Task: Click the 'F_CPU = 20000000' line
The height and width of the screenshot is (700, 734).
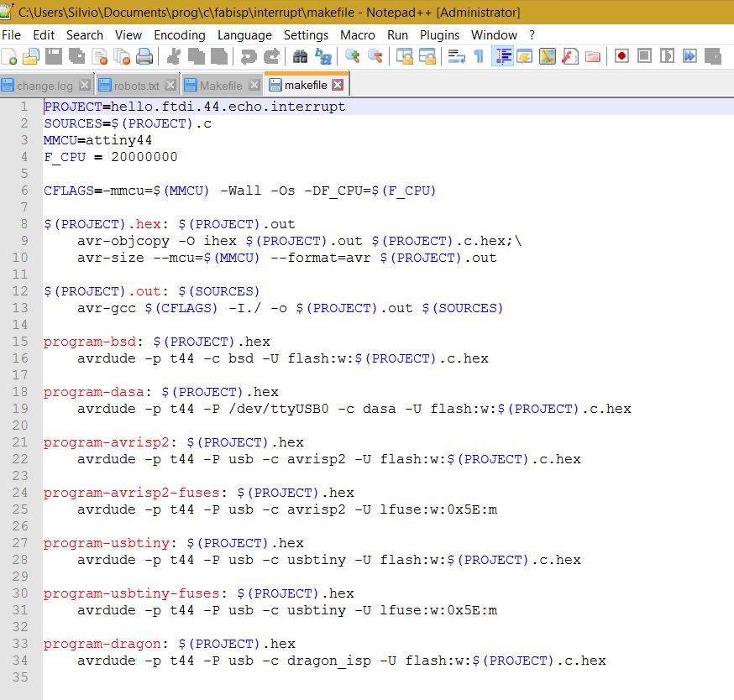Action: click(x=111, y=157)
